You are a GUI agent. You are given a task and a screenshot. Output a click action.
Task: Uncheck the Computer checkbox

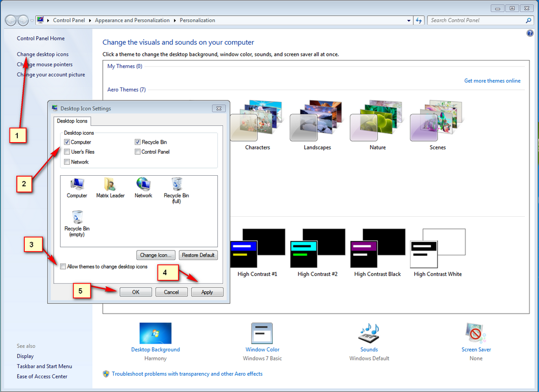click(x=67, y=142)
